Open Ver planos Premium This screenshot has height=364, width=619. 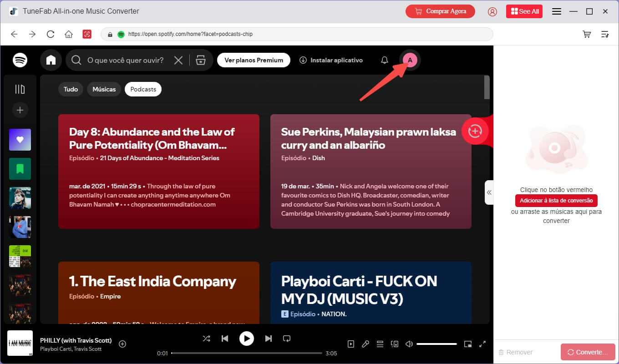point(254,60)
